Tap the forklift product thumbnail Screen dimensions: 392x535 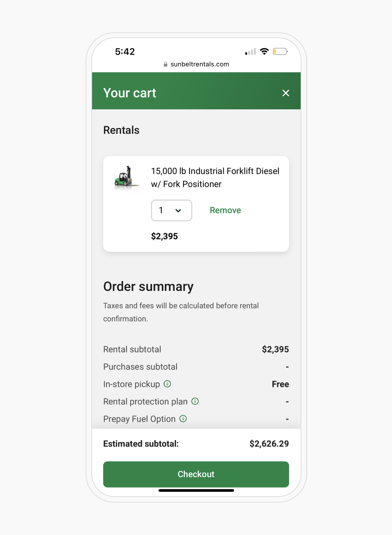(x=127, y=177)
